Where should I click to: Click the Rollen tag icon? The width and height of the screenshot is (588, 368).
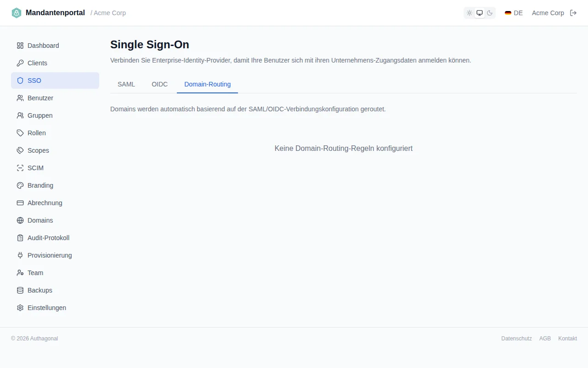point(20,133)
